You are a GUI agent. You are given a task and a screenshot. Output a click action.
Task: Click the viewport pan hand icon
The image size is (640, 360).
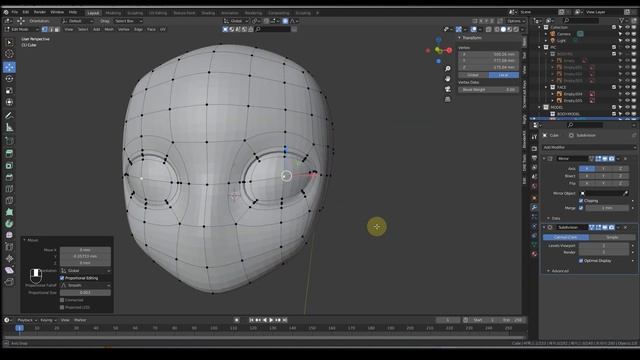click(448, 79)
